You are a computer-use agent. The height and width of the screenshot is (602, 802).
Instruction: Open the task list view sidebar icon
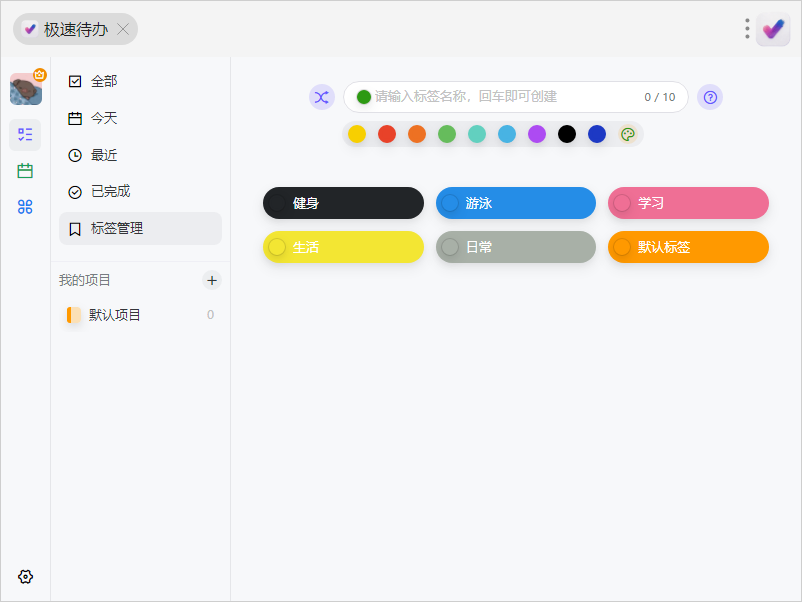click(25, 135)
